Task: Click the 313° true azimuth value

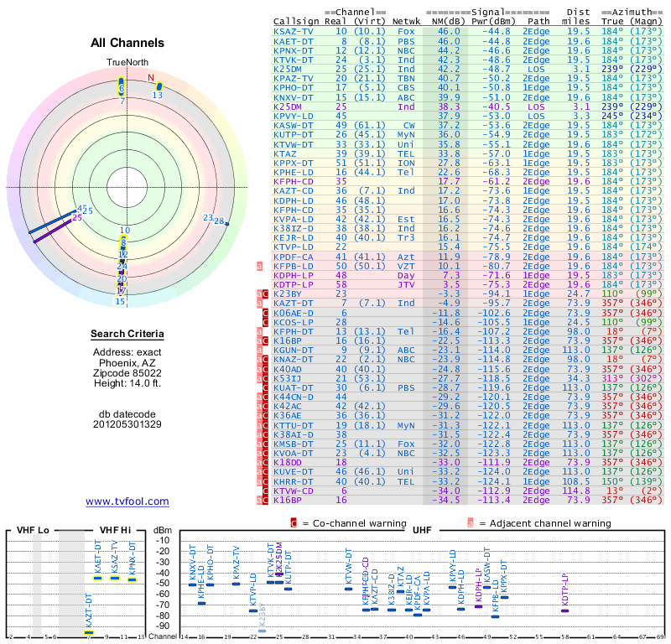Action: tap(612, 378)
